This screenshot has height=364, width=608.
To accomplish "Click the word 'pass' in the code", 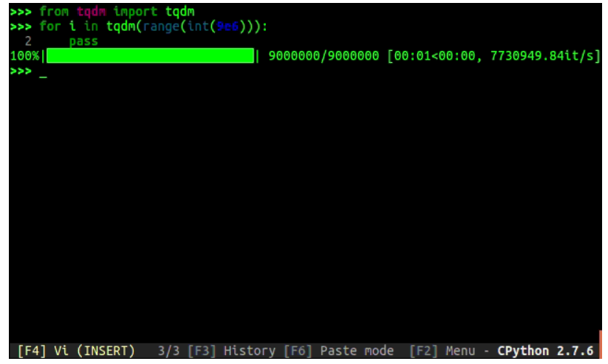I will coord(83,41).
